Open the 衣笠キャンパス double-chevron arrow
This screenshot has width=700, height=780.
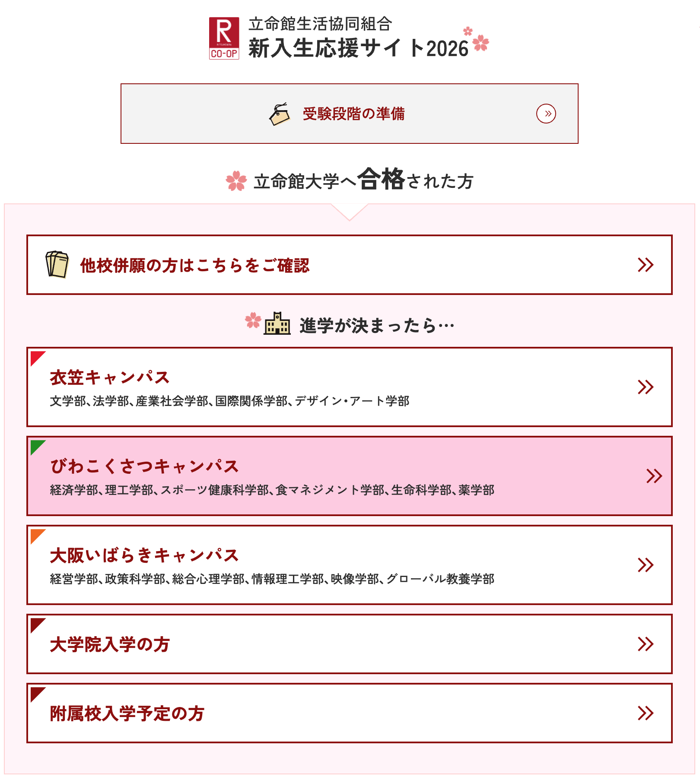(645, 387)
